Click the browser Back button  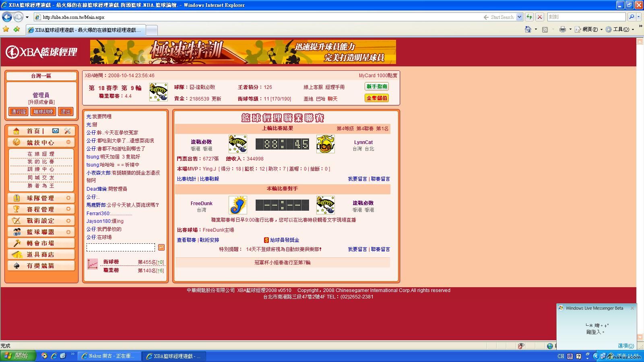pyautogui.click(x=7, y=17)
